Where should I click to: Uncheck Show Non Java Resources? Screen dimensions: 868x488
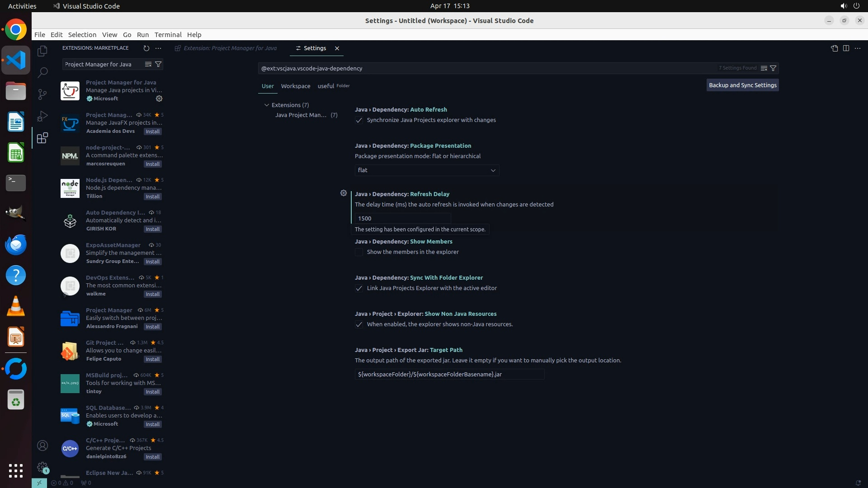point(359,324)
